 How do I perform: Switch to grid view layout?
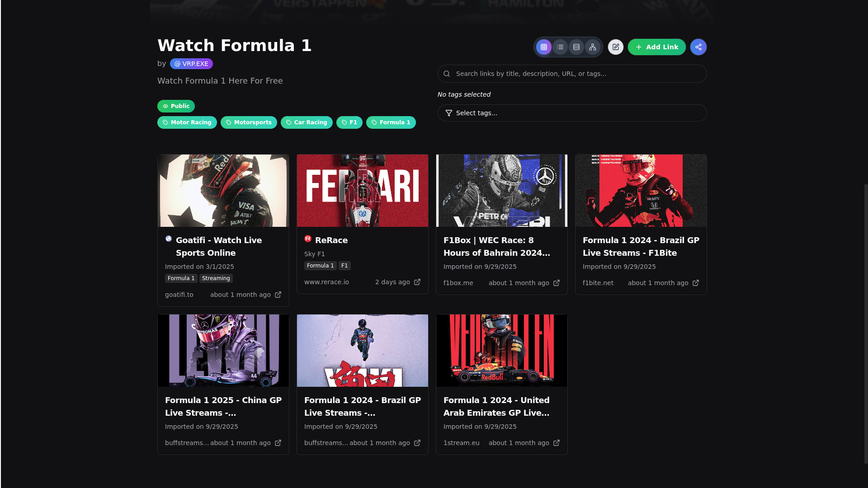(544, 47)
